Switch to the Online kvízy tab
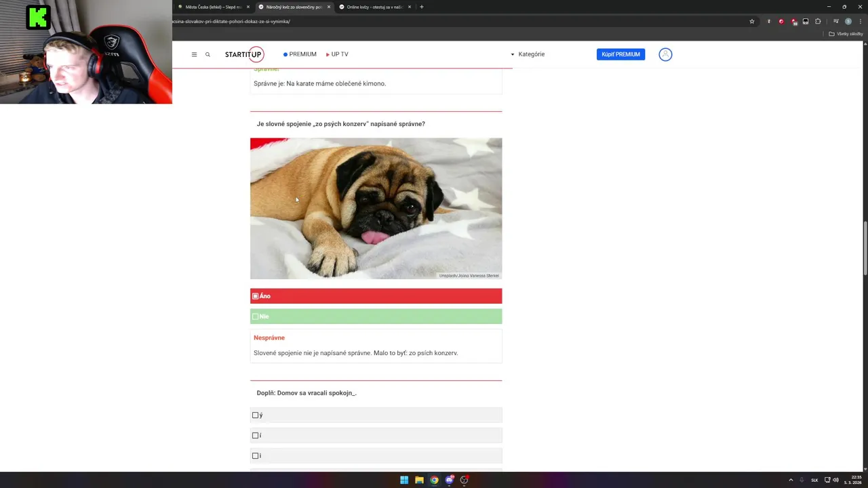The height and width of the screenshot is (488, 868). point(375,7)
